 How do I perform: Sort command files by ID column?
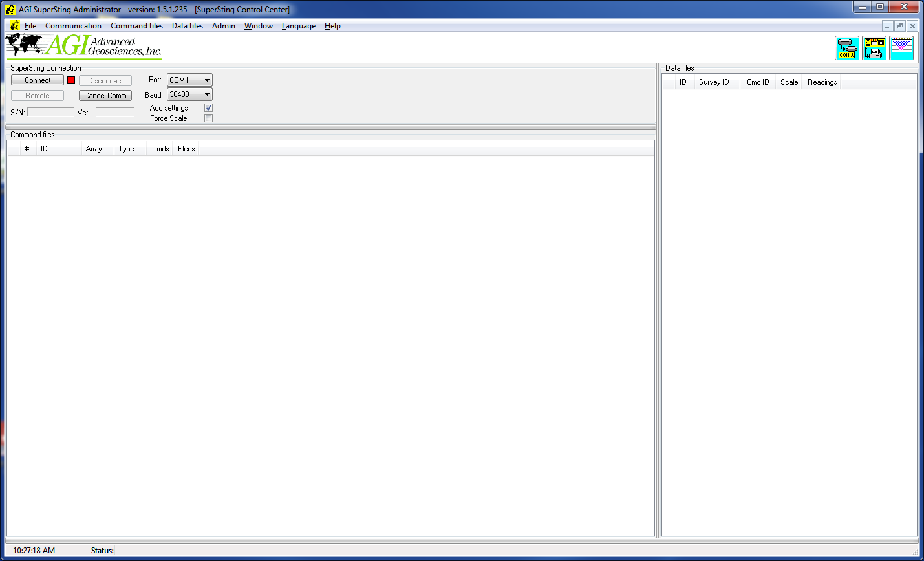[58, 149]
